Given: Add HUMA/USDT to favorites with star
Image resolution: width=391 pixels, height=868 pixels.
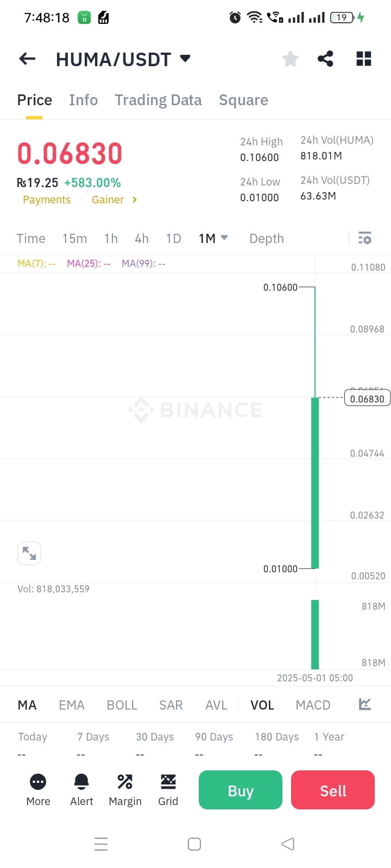Looking at the screenshot, I should [291, 59].
